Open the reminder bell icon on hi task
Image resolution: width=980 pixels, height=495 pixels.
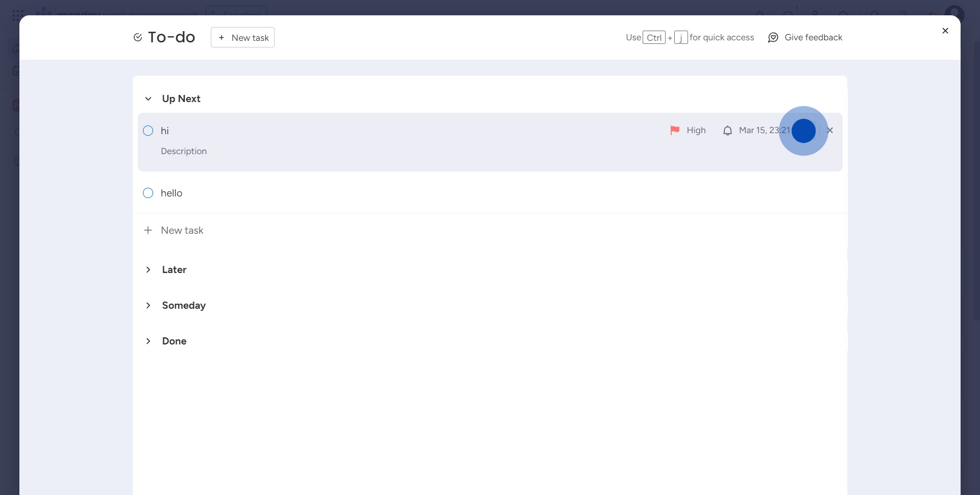(x=727, y=131)
